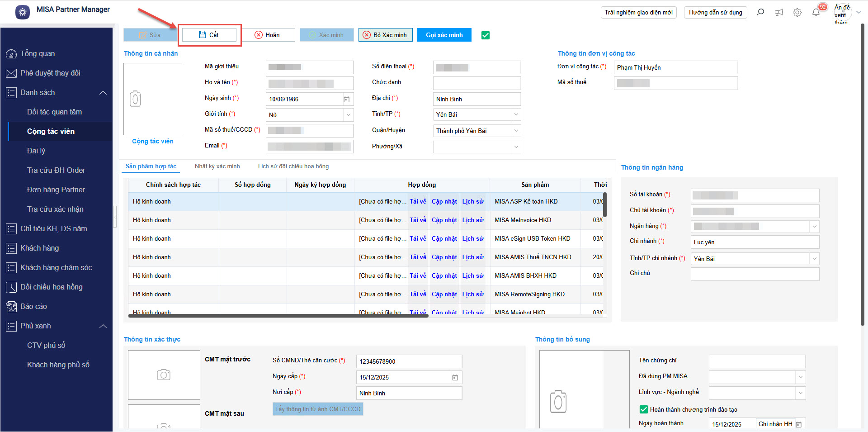This screenshot has height=432, width=868.
Task: Click the Cất save button
Action: coord(209,35)
